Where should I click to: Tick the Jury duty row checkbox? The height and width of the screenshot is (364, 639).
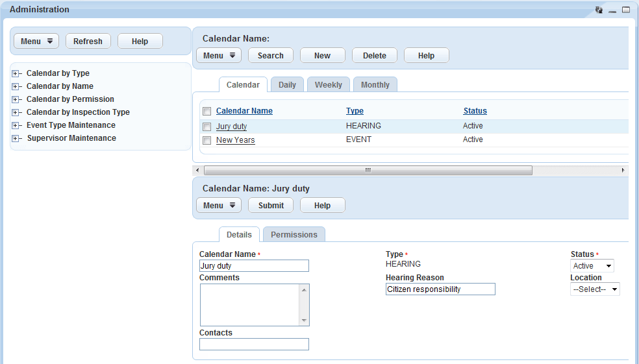click(207, 127)
